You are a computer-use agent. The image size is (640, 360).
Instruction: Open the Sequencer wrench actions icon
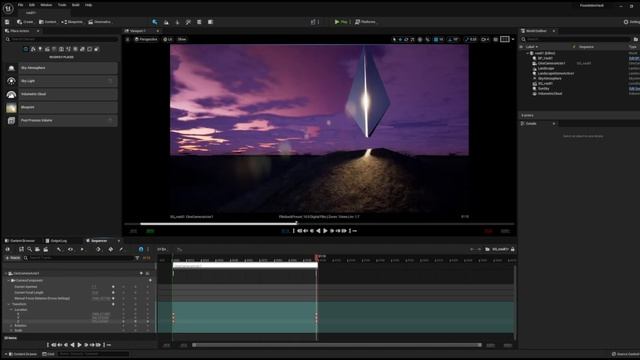point(59,249)
